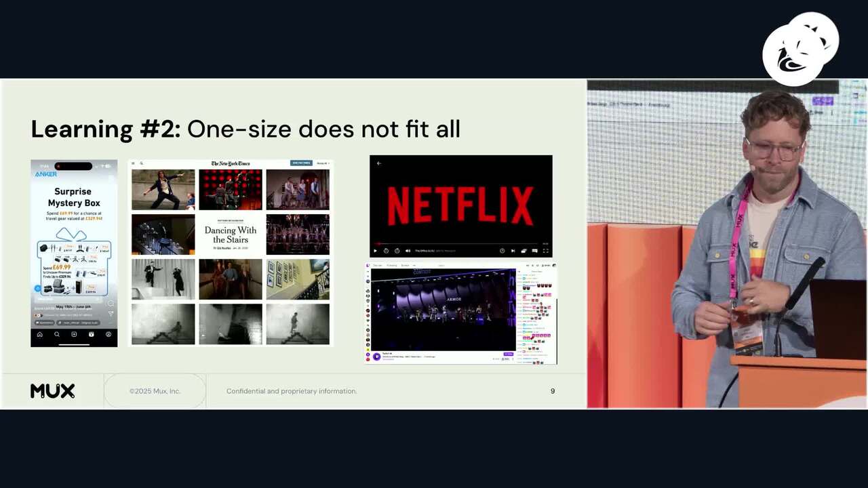The height and width of the screenshot is (488, 868).
Task: Click the Dancing With the Stairs headline
Action: coord(231,235)
